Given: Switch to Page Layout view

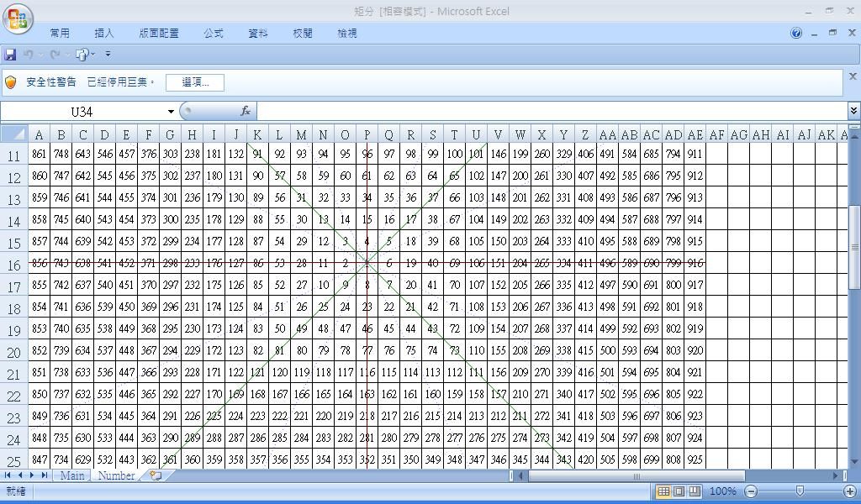Looking at the screenshot, I should [679, 491].
